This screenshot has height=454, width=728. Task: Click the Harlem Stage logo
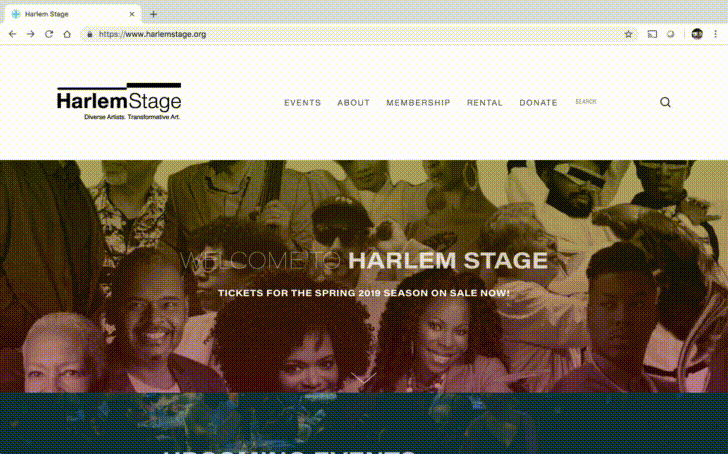119,102
